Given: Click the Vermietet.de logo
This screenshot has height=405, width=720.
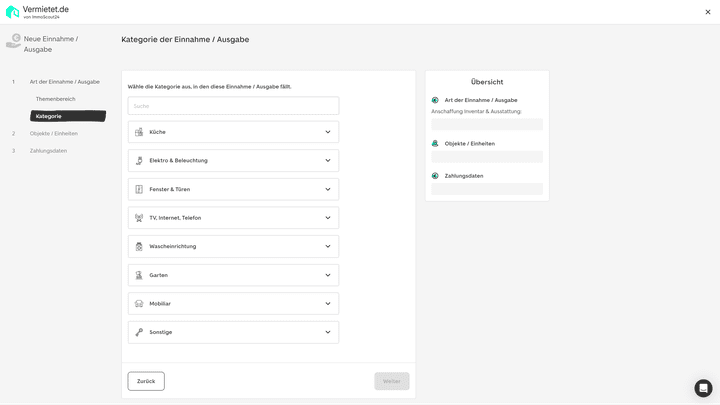Looking at the screenshot, I should click(x=38, y=11).
